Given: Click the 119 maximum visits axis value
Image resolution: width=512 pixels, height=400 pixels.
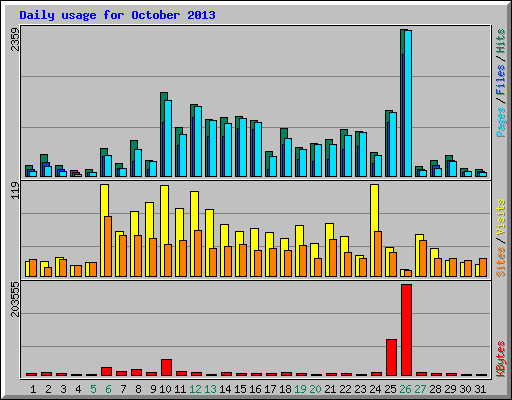Looking at the screenshot, I should 15,191.
